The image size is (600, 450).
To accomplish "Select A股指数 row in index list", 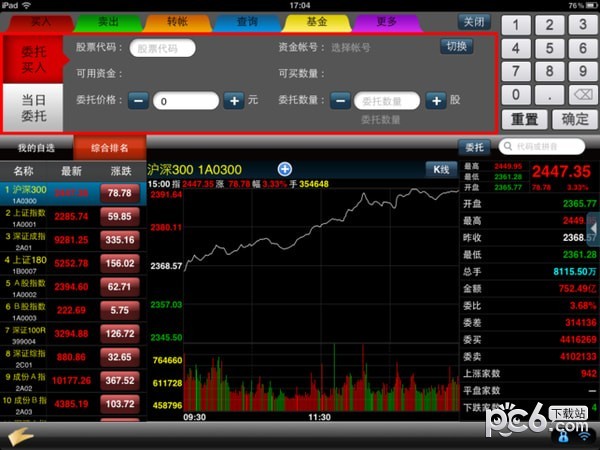I will coord(73,288).
